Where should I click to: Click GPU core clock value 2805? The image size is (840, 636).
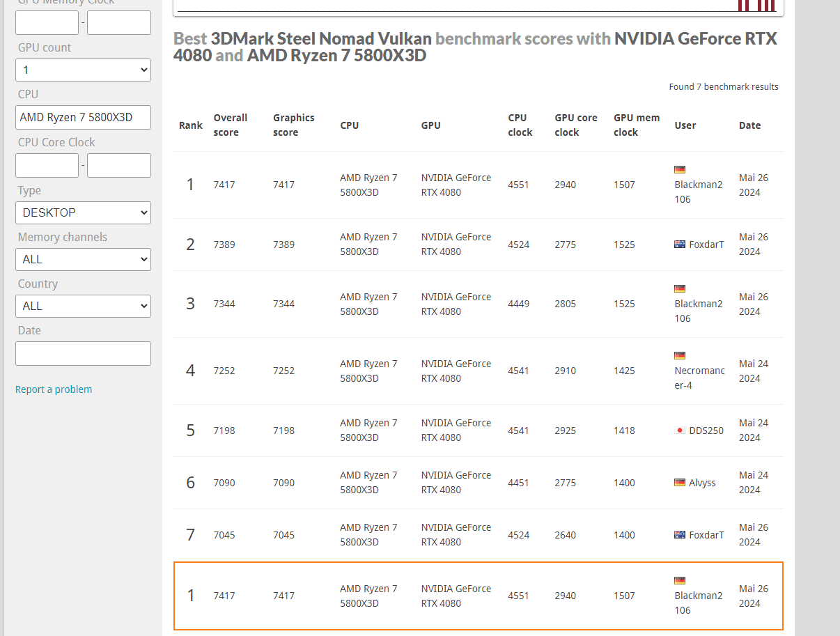pyautogui.click(x=566, y=304)
